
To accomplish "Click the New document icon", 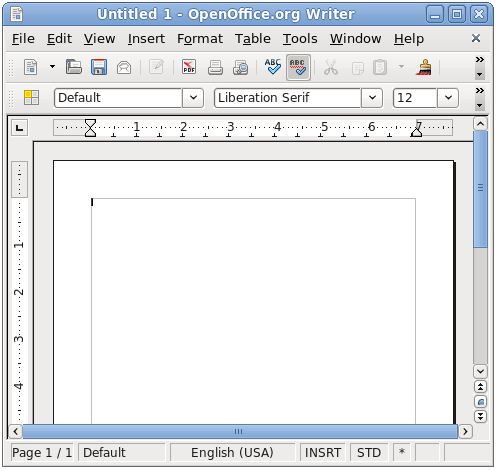I will coord(31,67).
